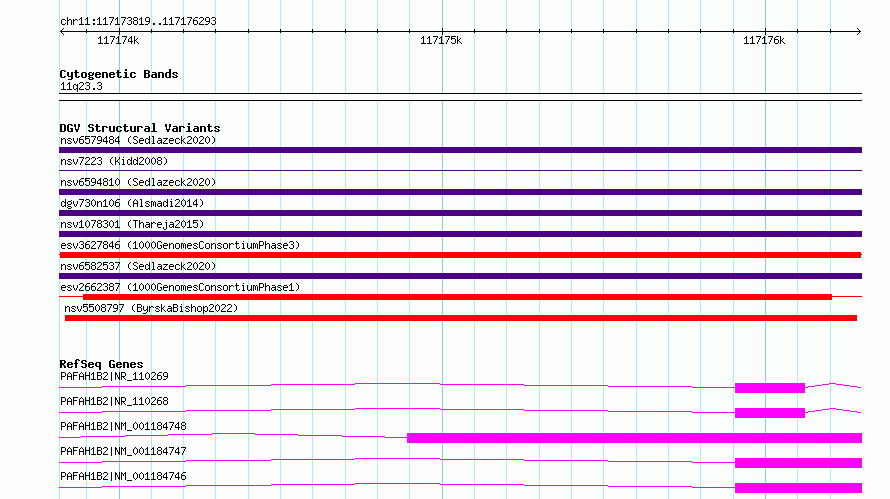Click the right arrow end of ruler
Image resolution: width=890 pixels, height=499 pixels.
pyautogui.click(x=858, y=31)
